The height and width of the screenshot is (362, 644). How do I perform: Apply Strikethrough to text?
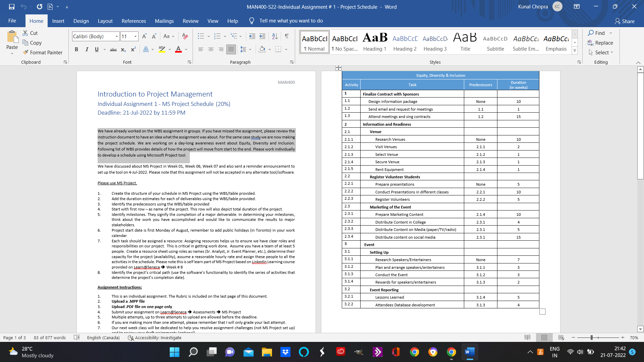pos(113,50)
